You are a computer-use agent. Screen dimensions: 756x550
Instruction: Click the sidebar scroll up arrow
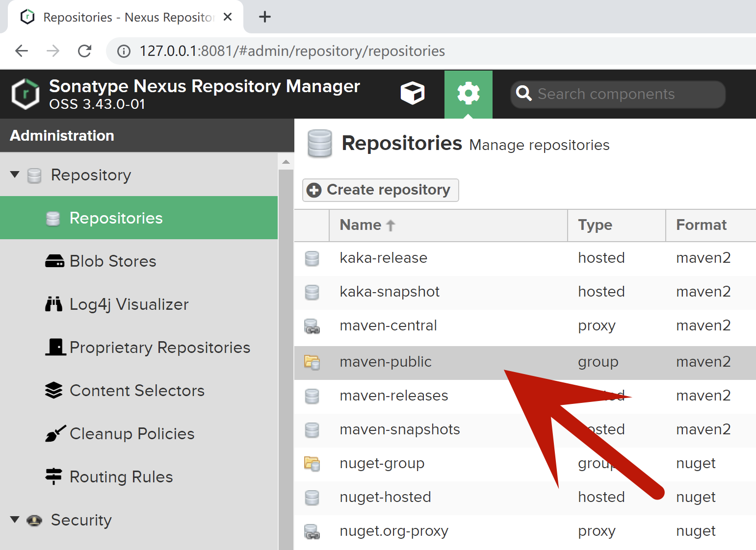286,162
